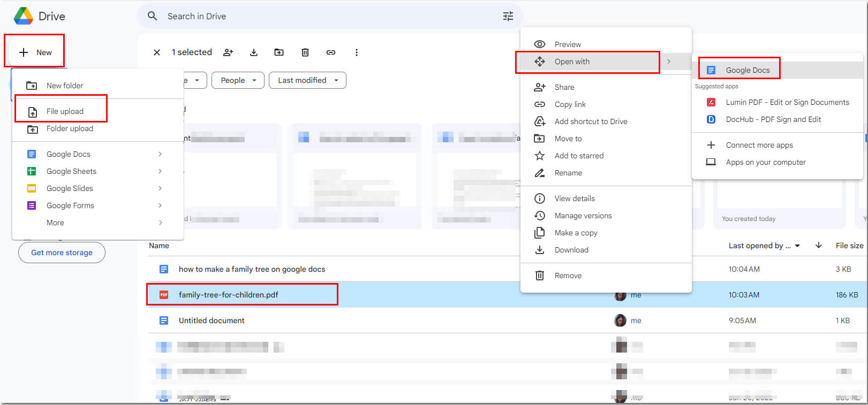The height and width of the screenshot is (405, 868).
Task: Click the Name column header
Action: (159, 246)
